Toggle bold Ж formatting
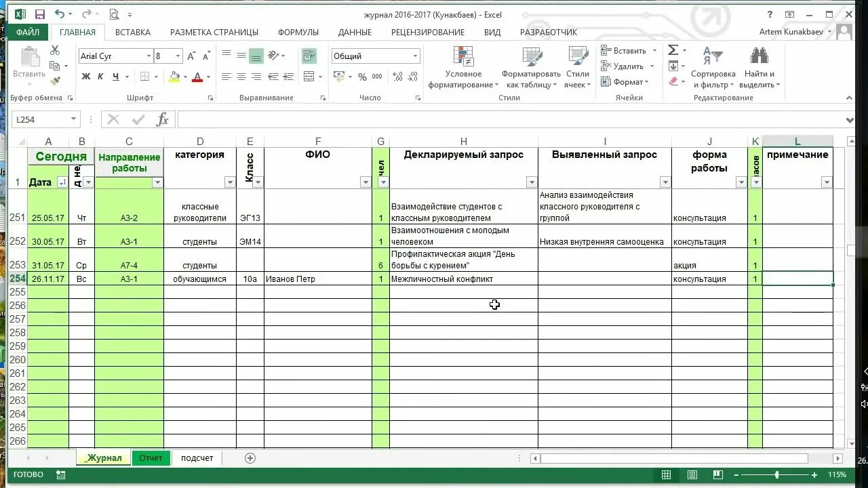 pos(86,77)
